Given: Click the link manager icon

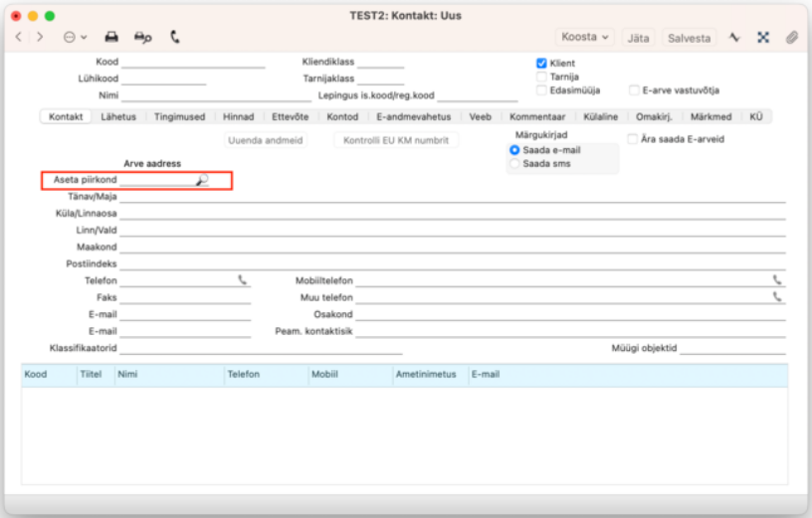Looking at the screenshot, I should 763,37.
